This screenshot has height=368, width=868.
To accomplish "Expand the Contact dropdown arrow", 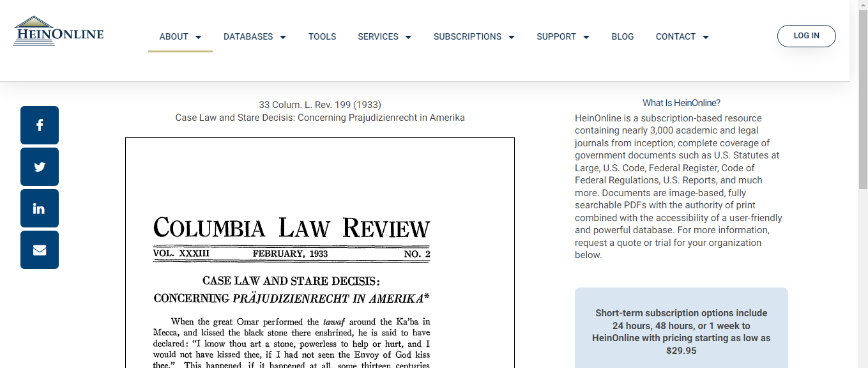I will 706,37.
